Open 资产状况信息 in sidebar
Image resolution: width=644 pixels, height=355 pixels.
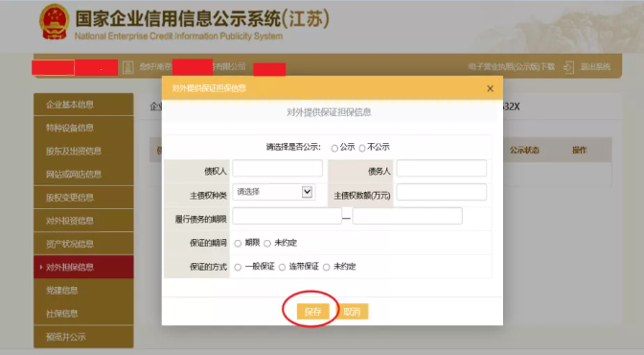(83, 244)
